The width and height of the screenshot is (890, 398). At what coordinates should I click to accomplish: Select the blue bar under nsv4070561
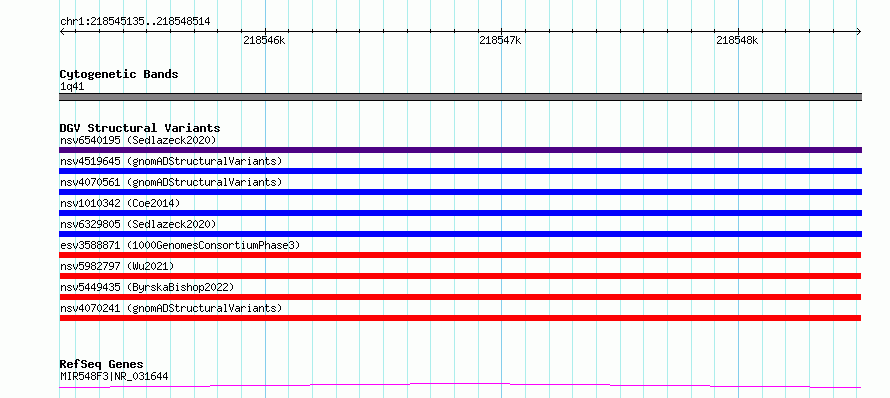[x=460, y=192]
